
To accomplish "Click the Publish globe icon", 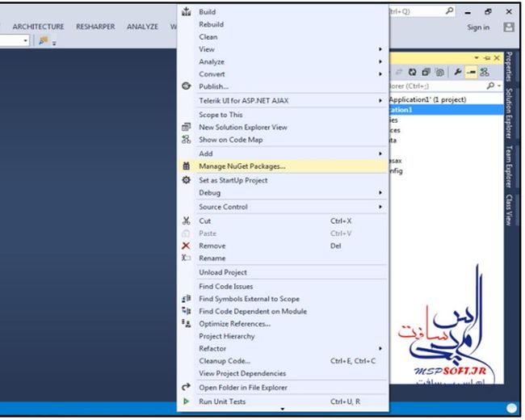I will coord(186,86).
